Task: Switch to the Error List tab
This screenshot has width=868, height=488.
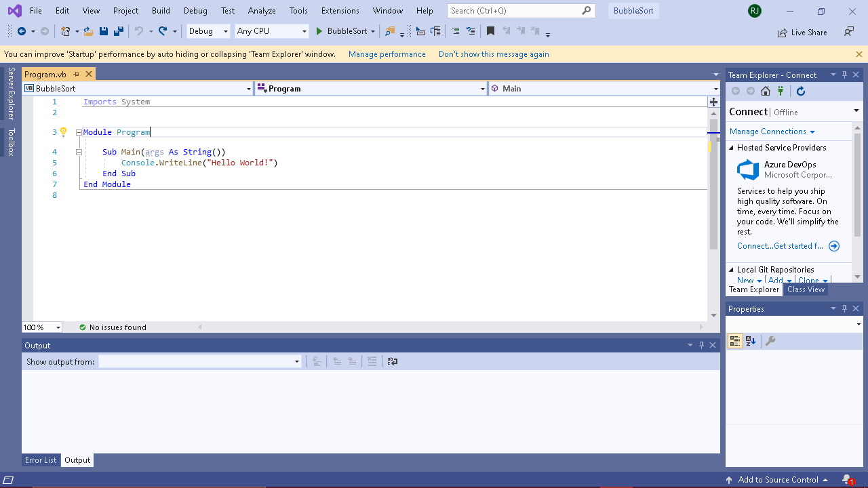Action: [x=41, y=460]
